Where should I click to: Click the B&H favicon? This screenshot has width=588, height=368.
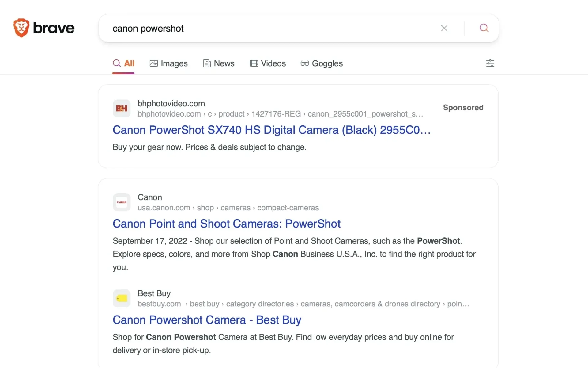(122, 108)
